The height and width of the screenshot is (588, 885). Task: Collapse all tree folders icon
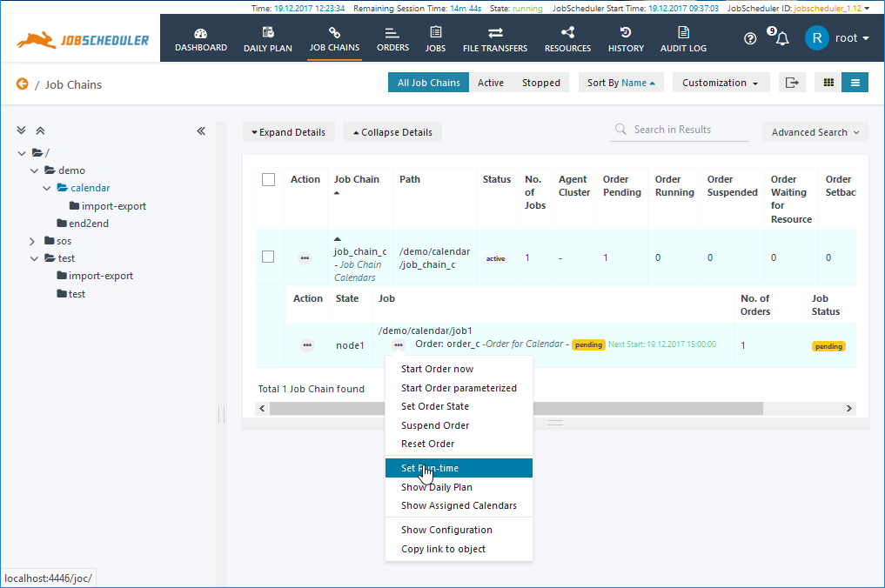pos(40,130)
